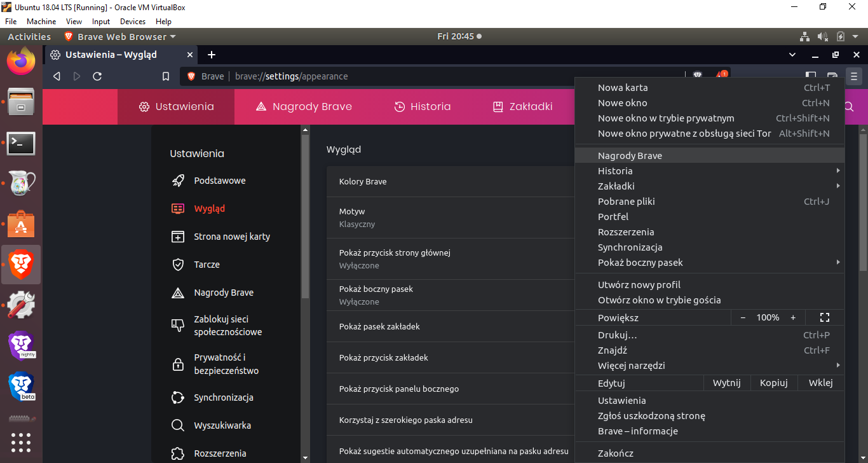
Task: Bookmark this page with the bookmark icon
Action: point(166,76)
